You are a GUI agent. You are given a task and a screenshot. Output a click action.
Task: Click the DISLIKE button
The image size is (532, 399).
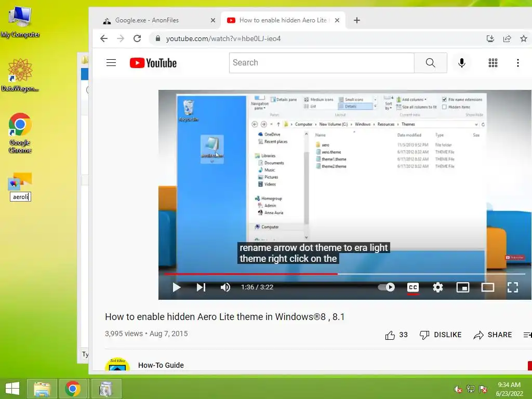pos(441,335)
